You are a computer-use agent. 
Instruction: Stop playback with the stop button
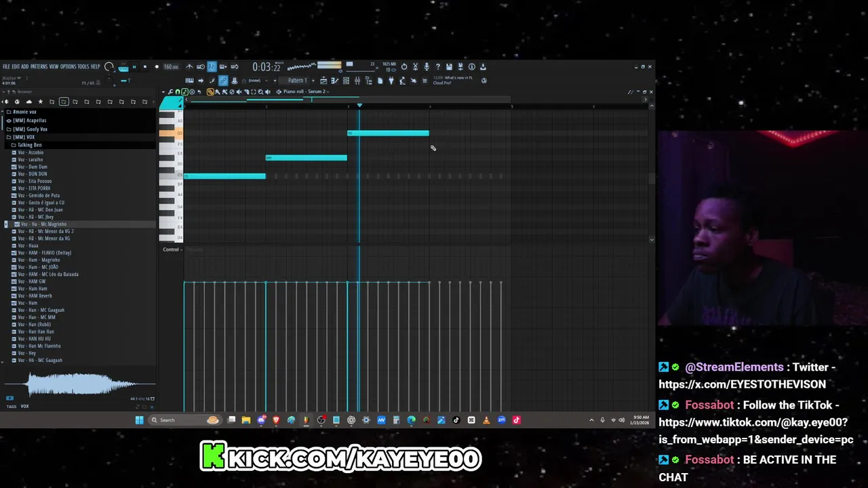pos(144,66)
